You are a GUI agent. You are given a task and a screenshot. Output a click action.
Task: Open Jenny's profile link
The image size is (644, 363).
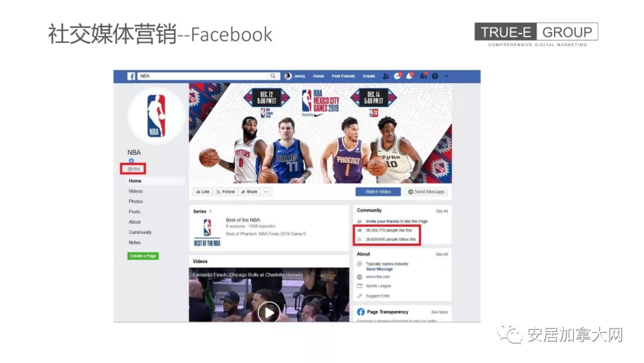coord(295,76)
